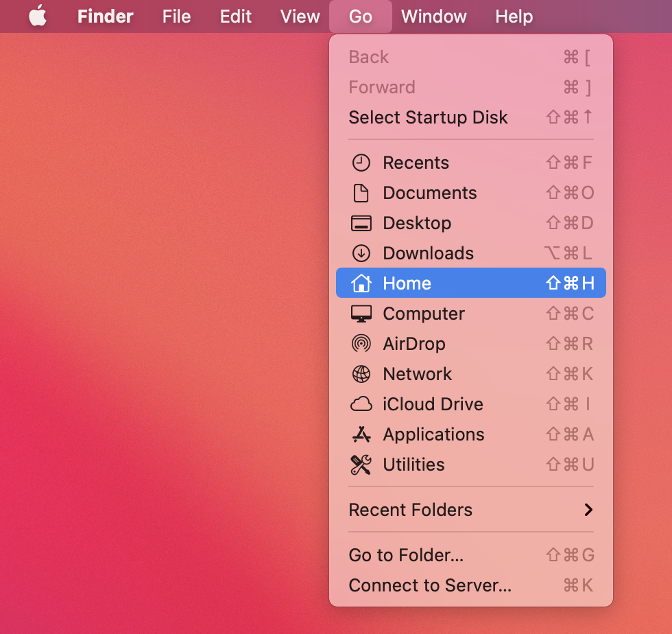
Task: Click the AirDrop label text
Action: pyautogui.click(x=414, y=344)
